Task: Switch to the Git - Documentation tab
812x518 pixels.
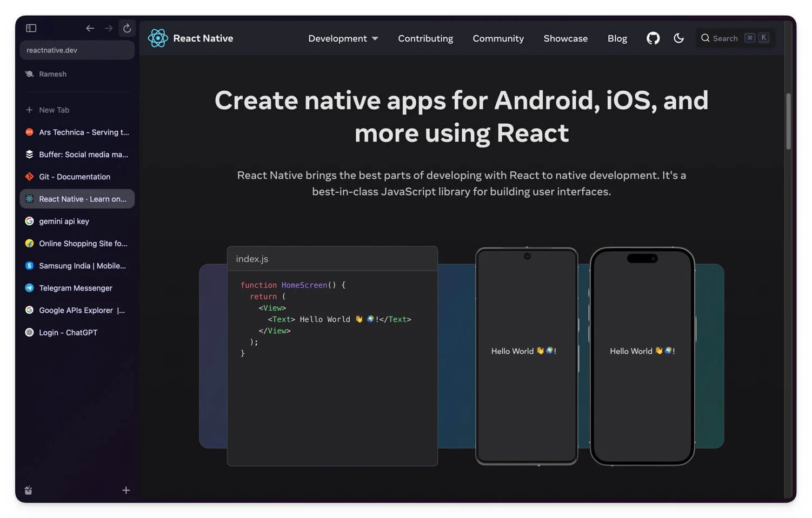Action: coord(75,177)
